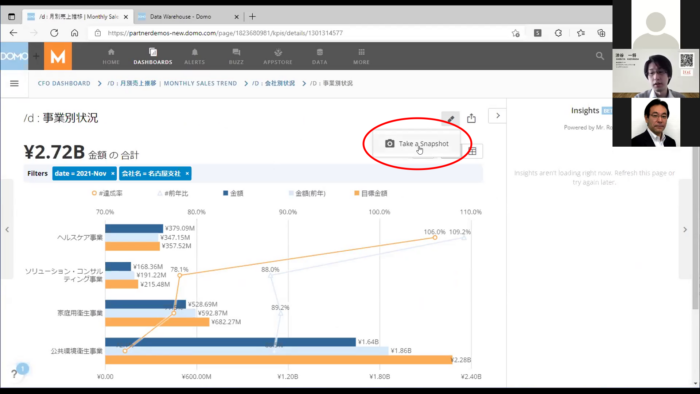The width and height of the screenshot is (700, 394).
Task: Click the 公共環境衛生事業 orange ¥2.28B bar
Action: point(279,360)
